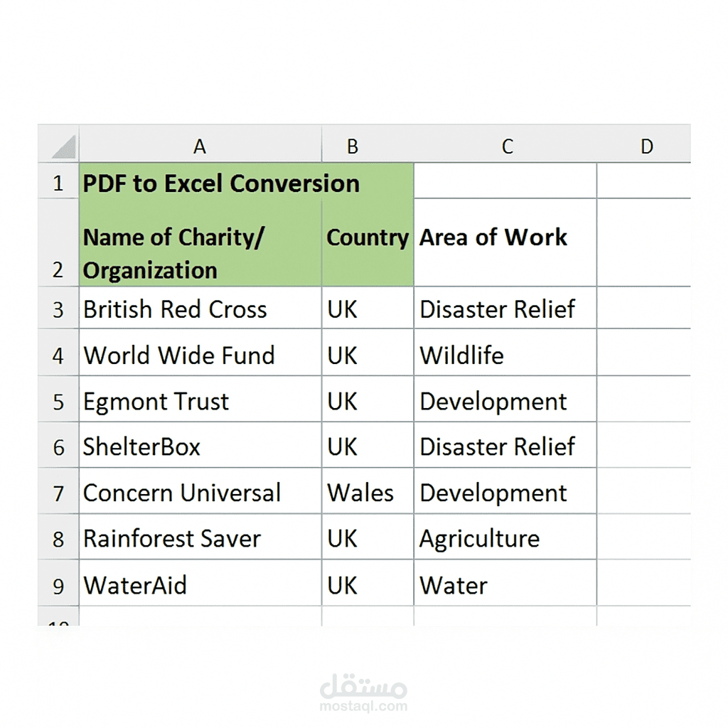The image size is (728, 728).
Task: Select the 'British Red Cross' cell
Action: pos(200,309)
